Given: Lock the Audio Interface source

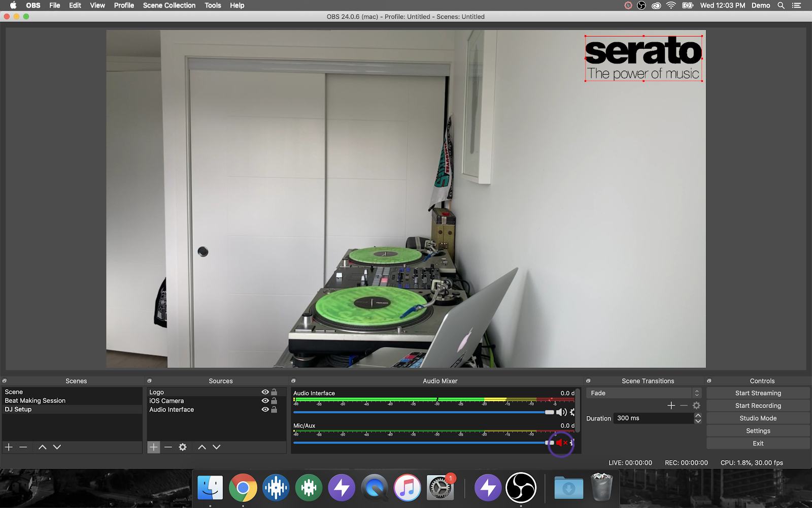Looking at the screenshot, I should pyautogui.click(x=274, y=409).
